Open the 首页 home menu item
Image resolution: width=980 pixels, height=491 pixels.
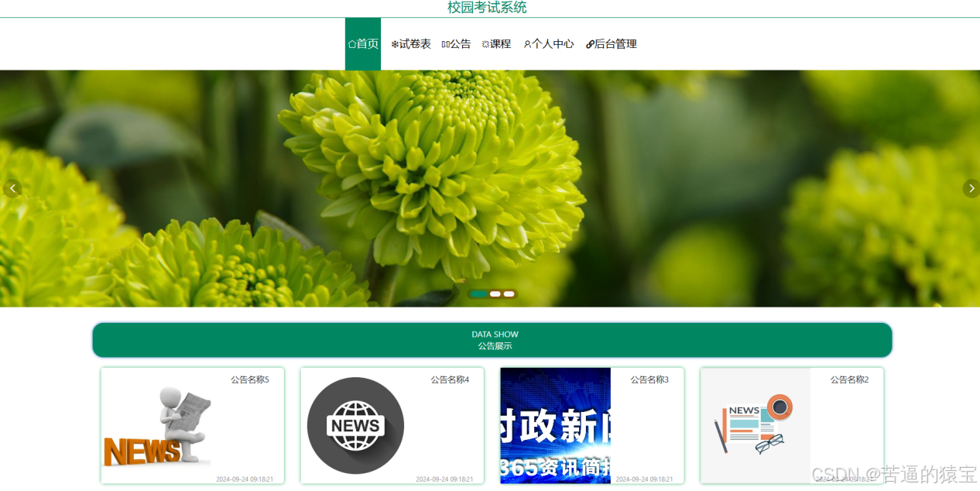(363, 44)
